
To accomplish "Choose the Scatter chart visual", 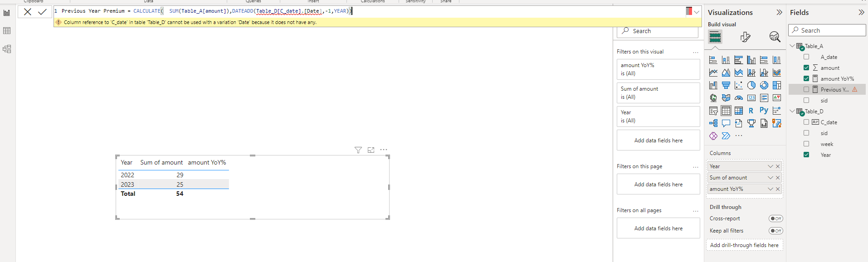I will click(739, 85).
